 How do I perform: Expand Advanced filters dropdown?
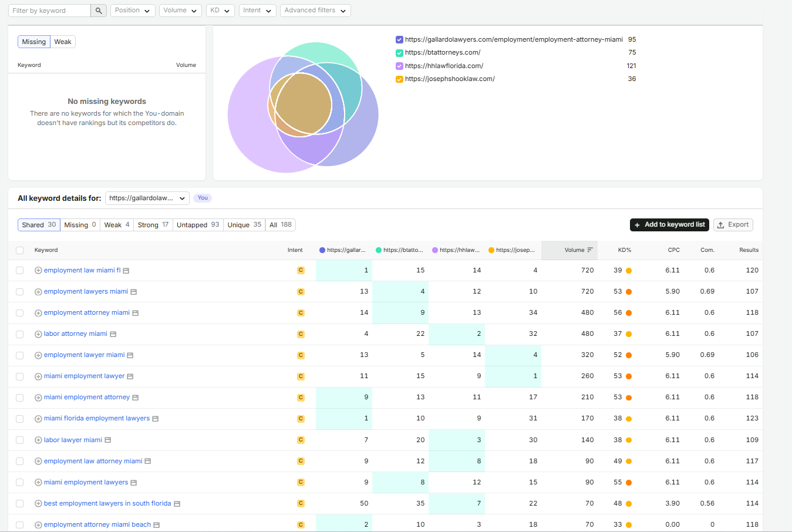coord(315,11)
